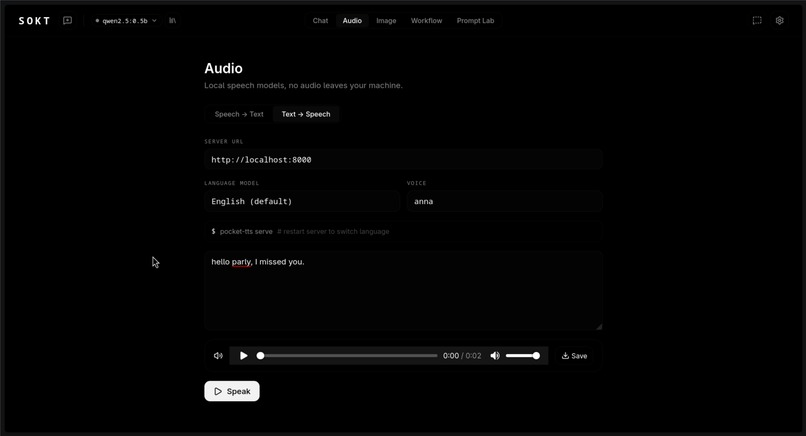The image size is (806, 436).
Task: Click the Speak button
Action: [x=232, y=391]
